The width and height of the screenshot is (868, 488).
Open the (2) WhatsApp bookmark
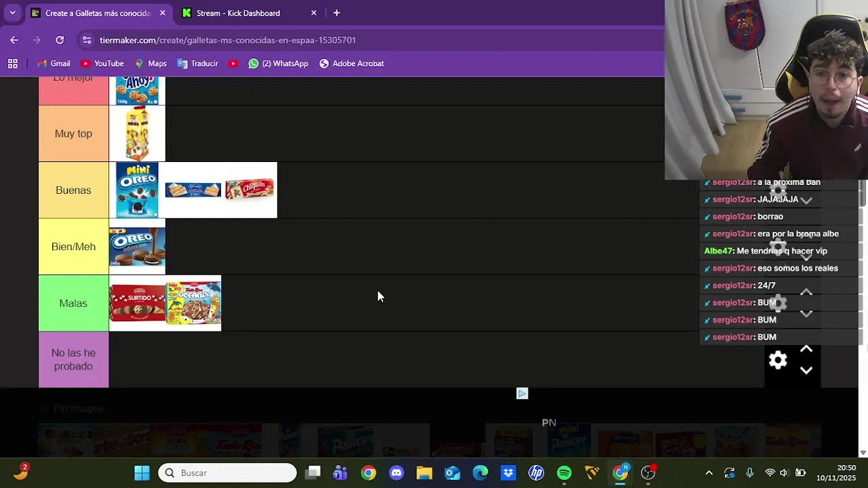click(x=278, y=64)
